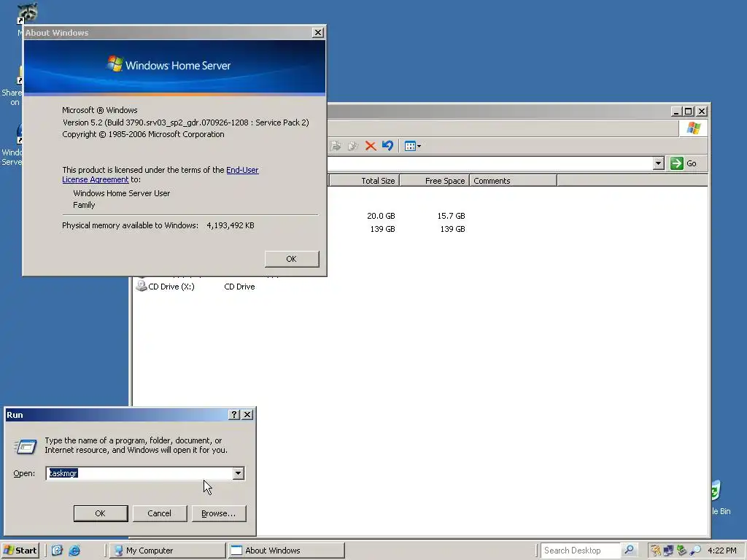Click the red Delete icon in My Computer toolbar
Image resolution: width=747 pixels, height=560 pixels.
(x=370, y=146)
